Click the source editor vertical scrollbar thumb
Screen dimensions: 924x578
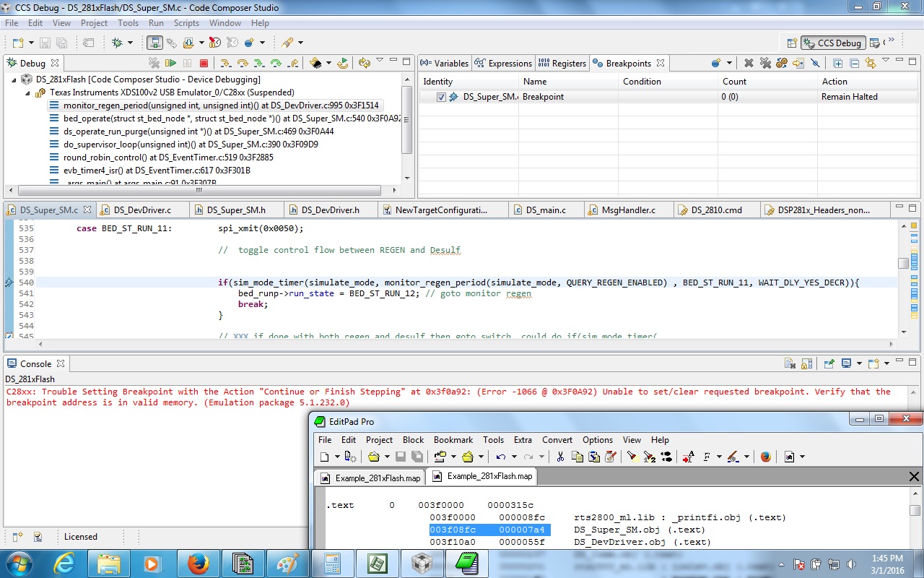click(x=903, y=263)
